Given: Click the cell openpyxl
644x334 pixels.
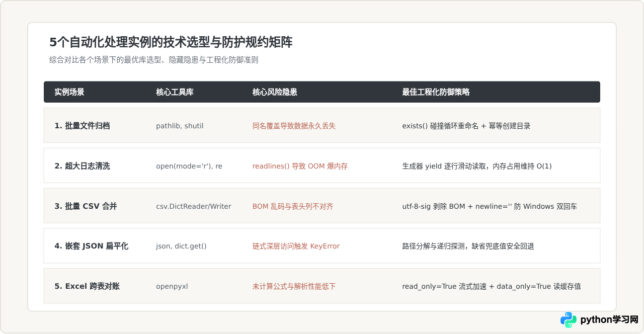Looking at the screenshot, I should tap(172, 286).
